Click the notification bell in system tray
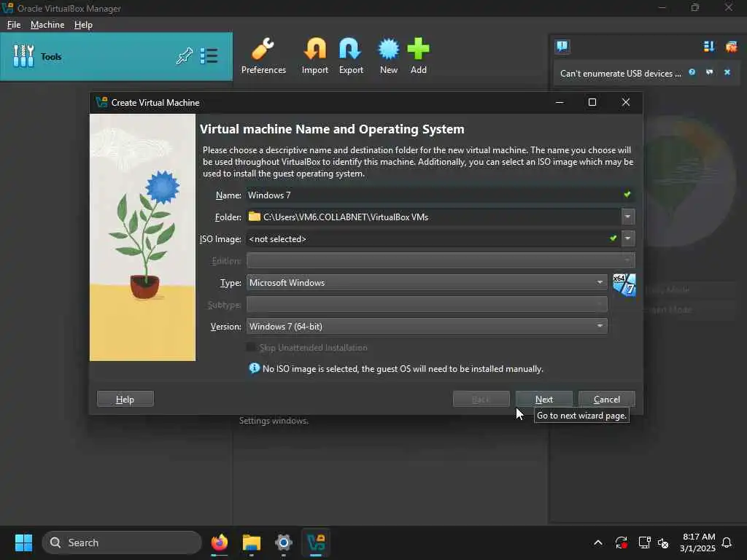747x560 pixels. point(727,542)
